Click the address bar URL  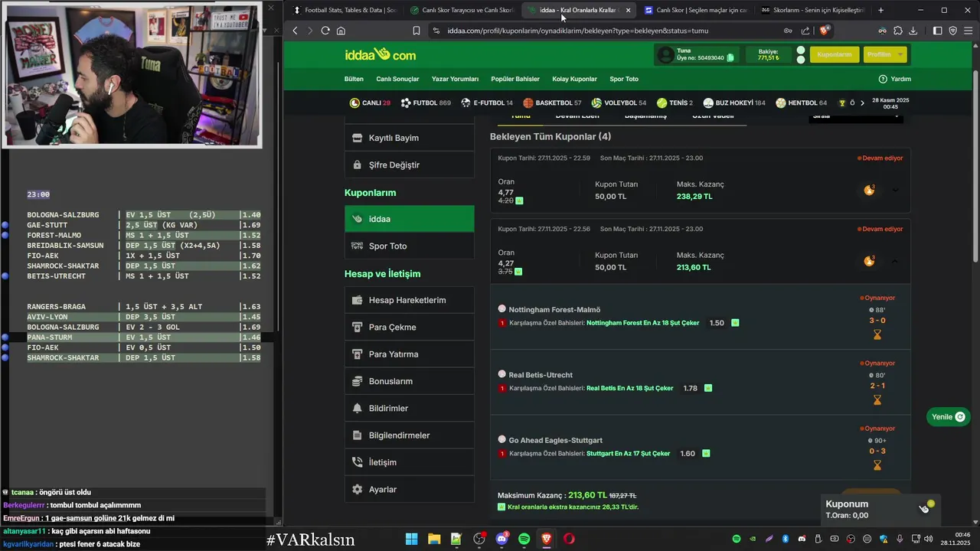(x=578, y=31)
